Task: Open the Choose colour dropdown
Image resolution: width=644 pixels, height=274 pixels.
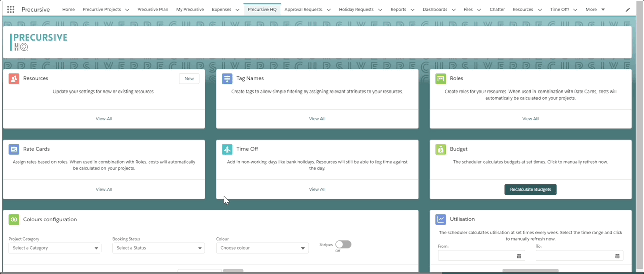Action: pyautogui.click(x=262, y=248)
